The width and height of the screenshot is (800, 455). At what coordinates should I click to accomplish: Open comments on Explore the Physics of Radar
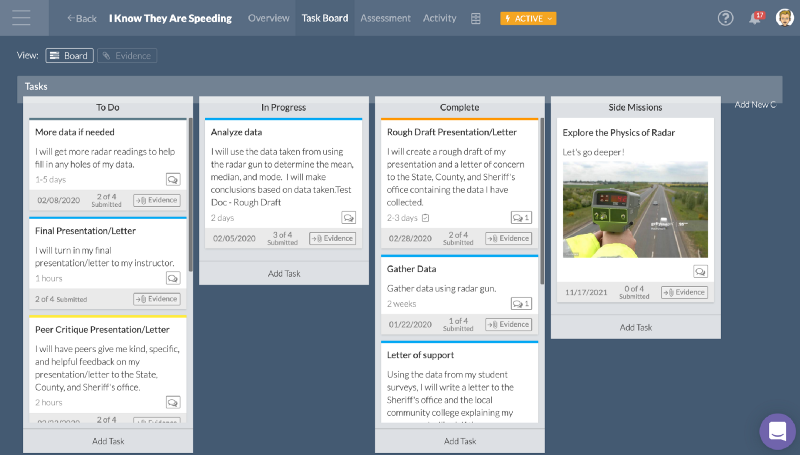tap(700, 271)
